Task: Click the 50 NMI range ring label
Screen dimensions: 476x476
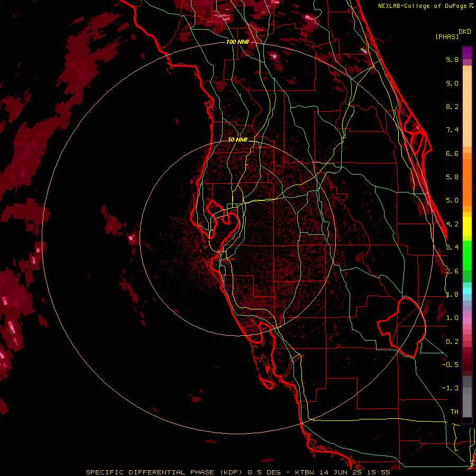Action: [x=237, y=140]
